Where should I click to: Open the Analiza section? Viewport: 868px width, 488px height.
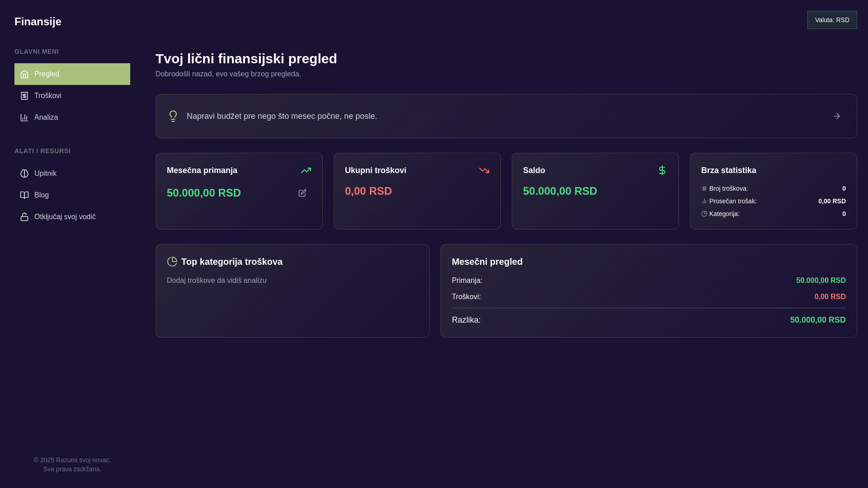(x=72, y=117)
